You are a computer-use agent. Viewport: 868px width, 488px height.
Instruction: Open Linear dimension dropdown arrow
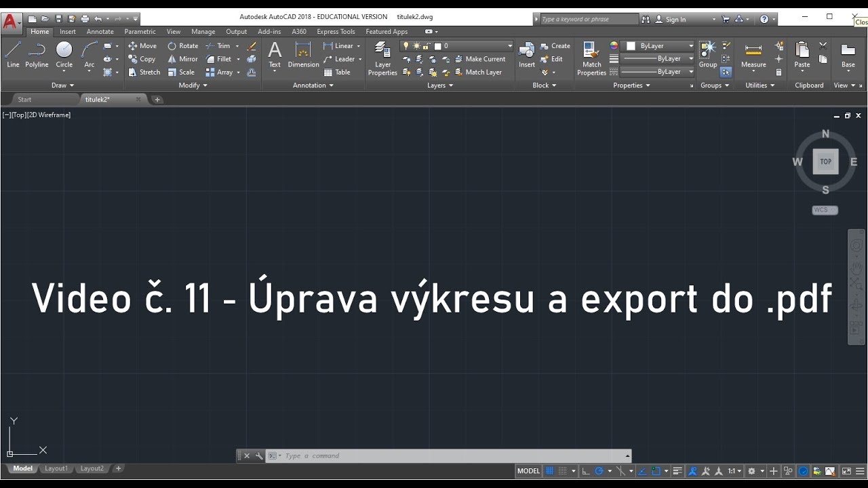358,46
